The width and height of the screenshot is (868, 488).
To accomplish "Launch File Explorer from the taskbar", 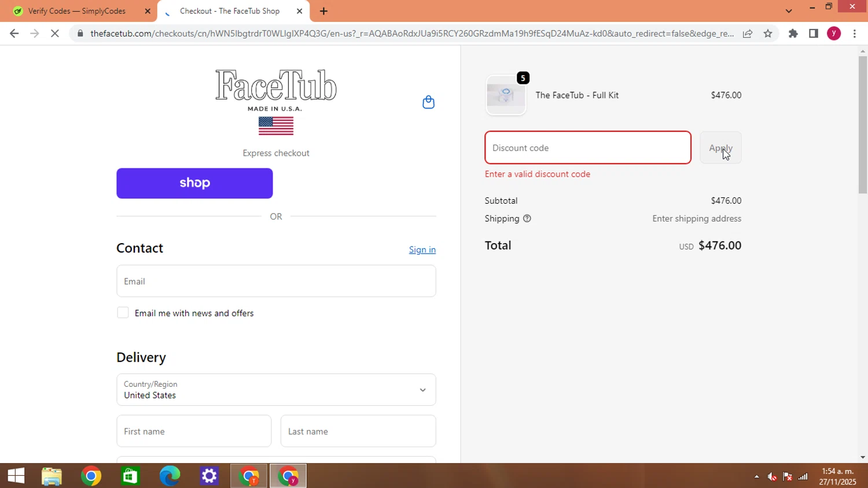I will [x=52, y=476].
